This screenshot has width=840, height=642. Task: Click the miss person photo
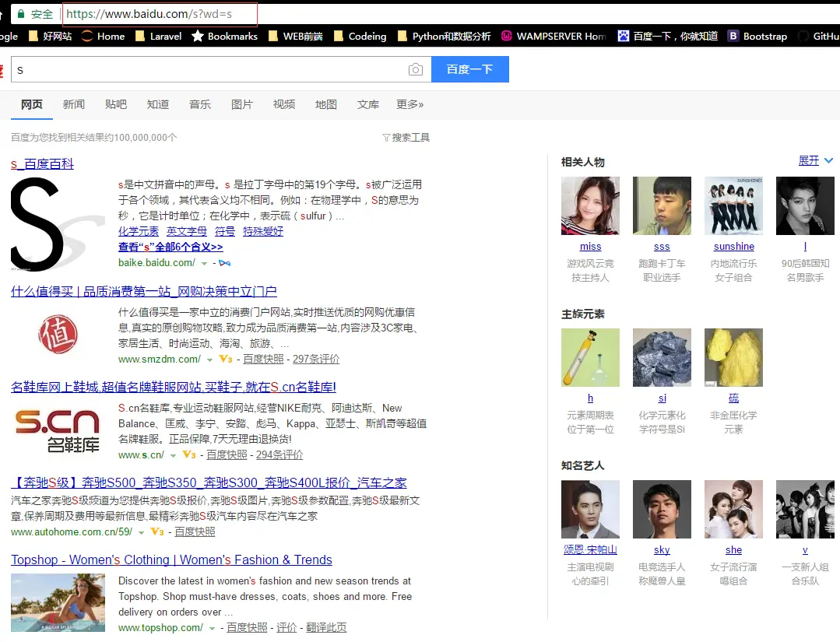pyautogui.click(x=590, y=205)
